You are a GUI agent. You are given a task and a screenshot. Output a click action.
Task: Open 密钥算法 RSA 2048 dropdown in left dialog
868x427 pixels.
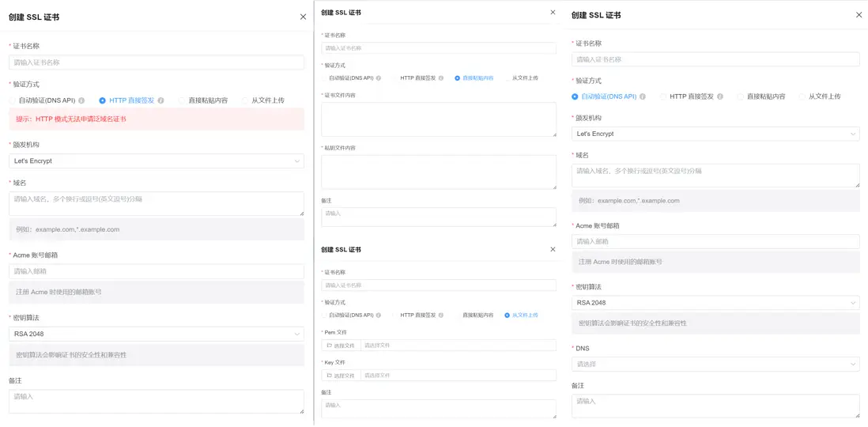point(157,334)
